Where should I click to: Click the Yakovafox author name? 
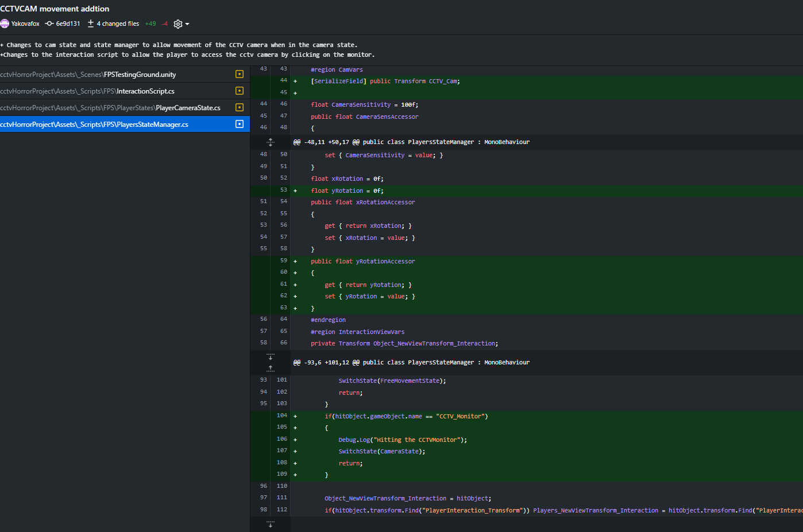[x=25, y=24]
